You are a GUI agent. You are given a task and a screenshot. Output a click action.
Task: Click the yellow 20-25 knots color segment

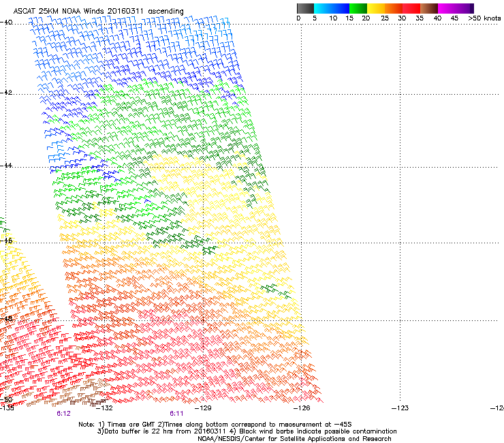(376, 8)
